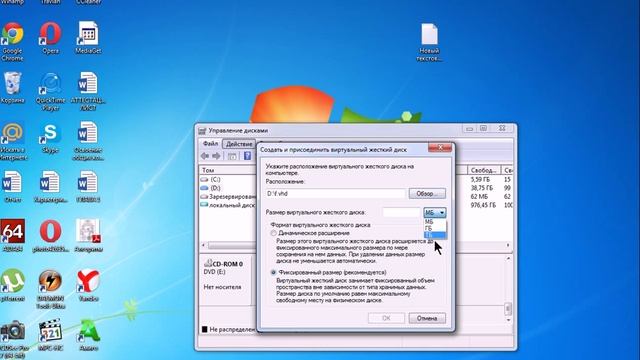Select the Отчет Word document icon
Screen dimensions: 640x360
point(13,187)
